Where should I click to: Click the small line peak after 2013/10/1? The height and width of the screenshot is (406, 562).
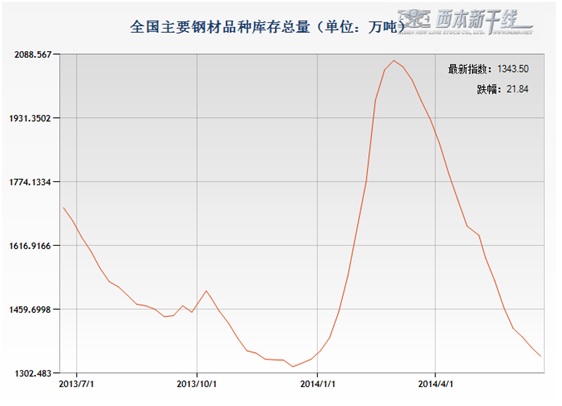[x=206, y=291]
